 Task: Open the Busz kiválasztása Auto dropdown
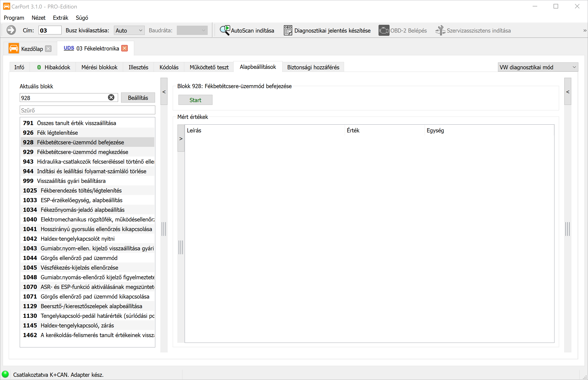[x=129, y=30]
